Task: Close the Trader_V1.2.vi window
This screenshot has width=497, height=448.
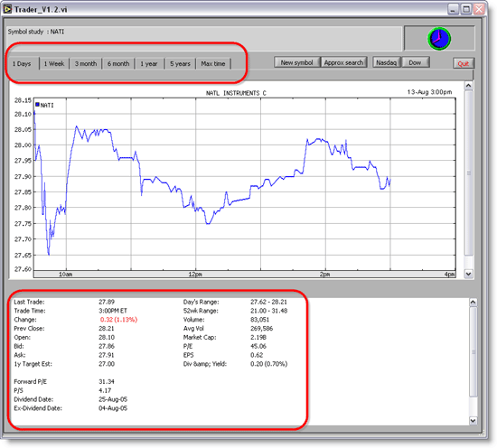Action: click(x=479, y=9)
